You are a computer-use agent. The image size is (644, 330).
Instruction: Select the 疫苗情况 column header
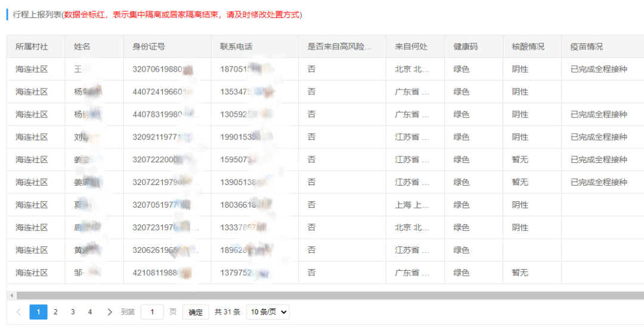click(x=587, y=47)
